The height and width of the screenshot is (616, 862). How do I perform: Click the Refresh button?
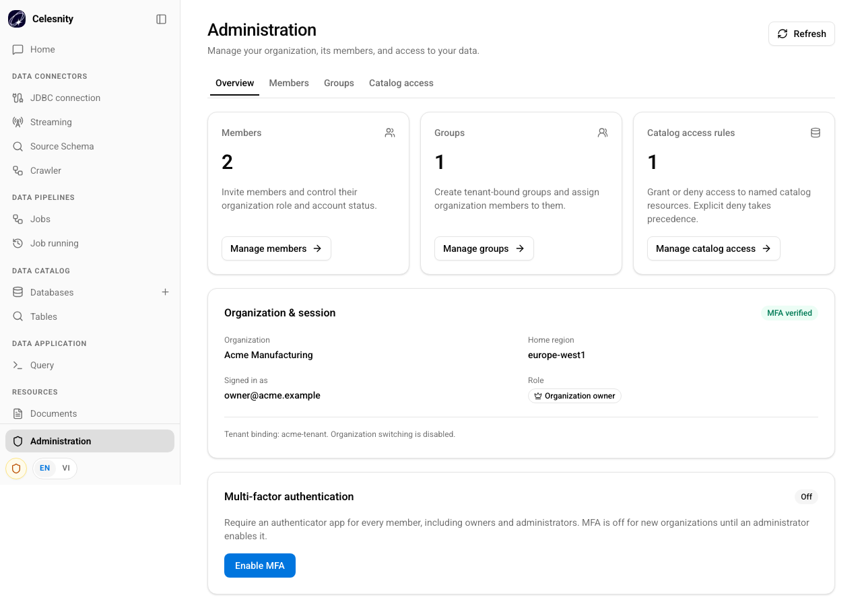click(x=801, y=34)
